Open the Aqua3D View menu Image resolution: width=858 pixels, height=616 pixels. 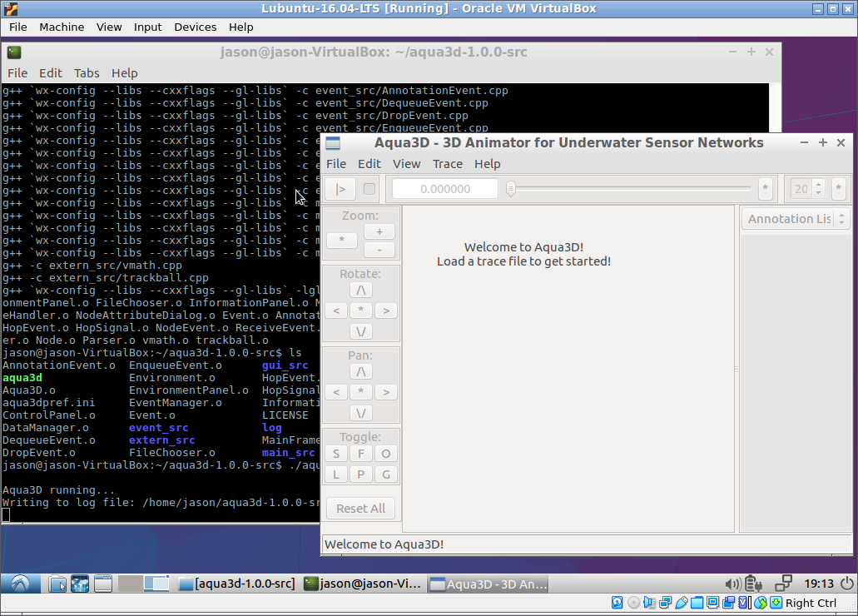click(407, 164)
